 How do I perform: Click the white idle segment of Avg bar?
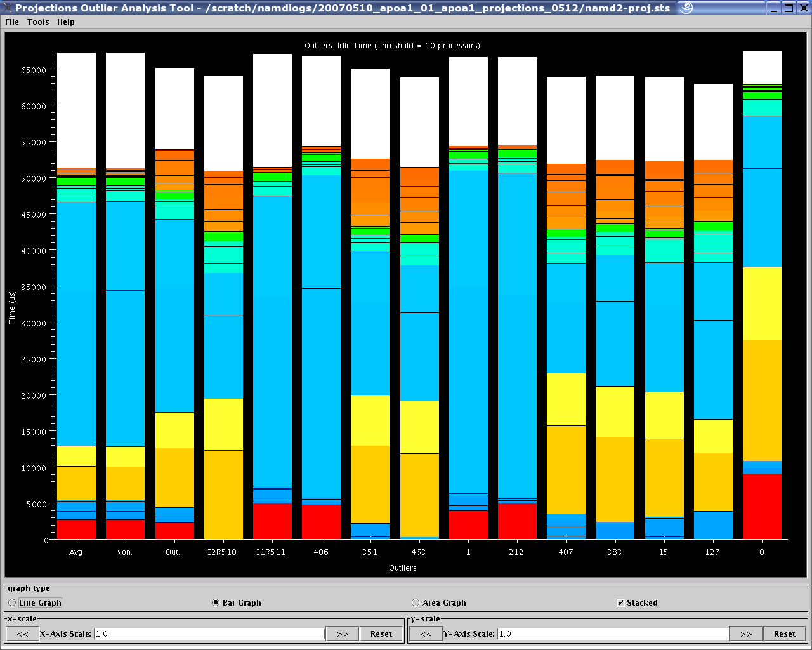tap(76, 109)
